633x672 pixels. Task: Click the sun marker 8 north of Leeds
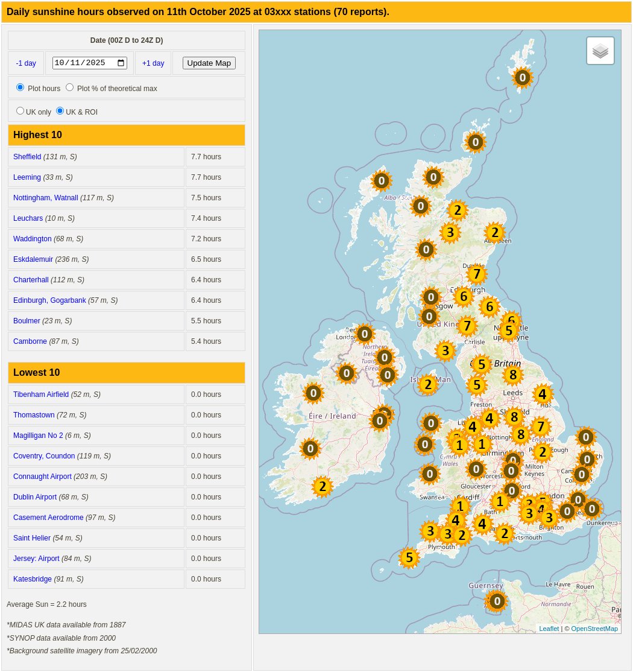click(512, 375)
